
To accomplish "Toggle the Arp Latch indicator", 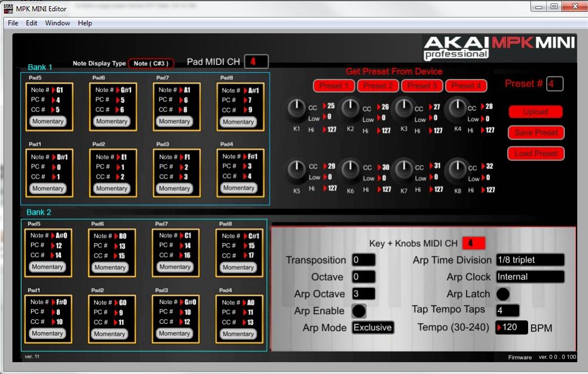I will pos(503,294).
